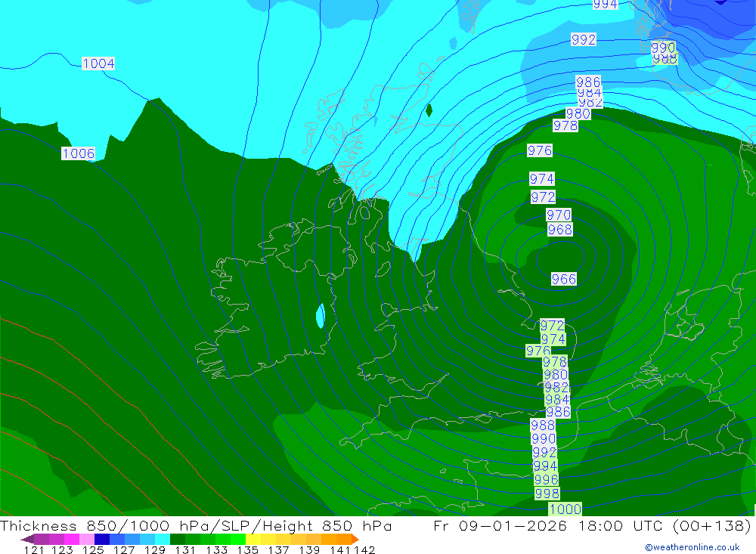Image resolution: width=756 pixels, height=554 pixels.
Task: Click the 'Fr 09-01-2026 18:00 UTC (00+138)' timestamp
Action: click(x=593, y=525)
